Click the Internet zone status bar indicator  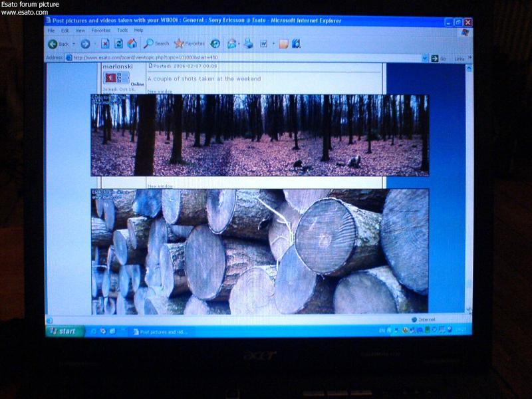(424, 320)
